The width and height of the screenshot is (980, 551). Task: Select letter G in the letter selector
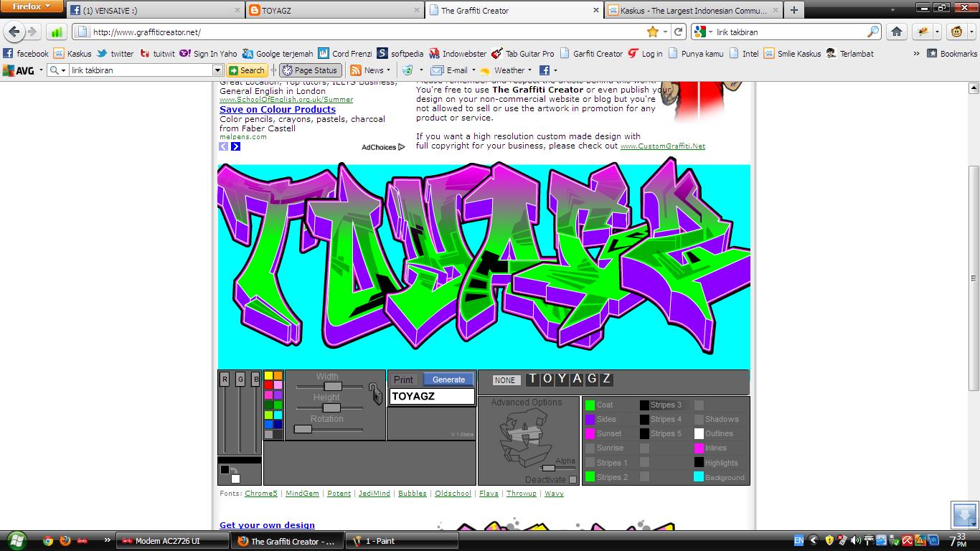click(592, 379)
